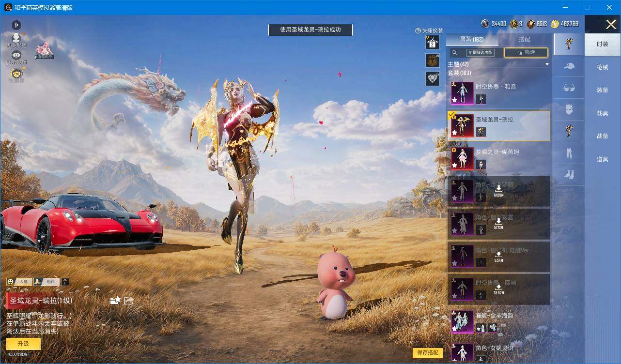Click the 新增筛选功能 label
Image resolution: width=621 pixels, height=364 pixels.
coord(480,52)
